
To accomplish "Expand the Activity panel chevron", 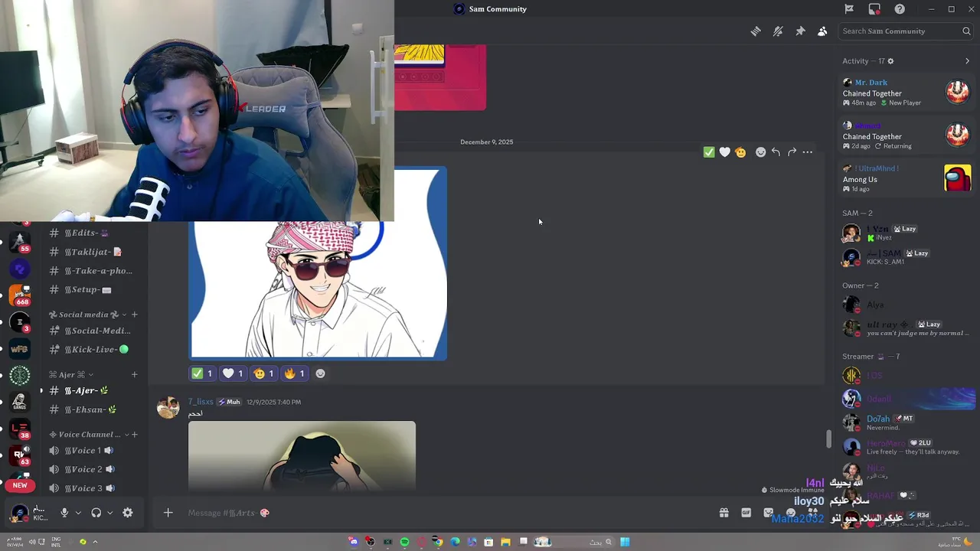I will (967, 61).
